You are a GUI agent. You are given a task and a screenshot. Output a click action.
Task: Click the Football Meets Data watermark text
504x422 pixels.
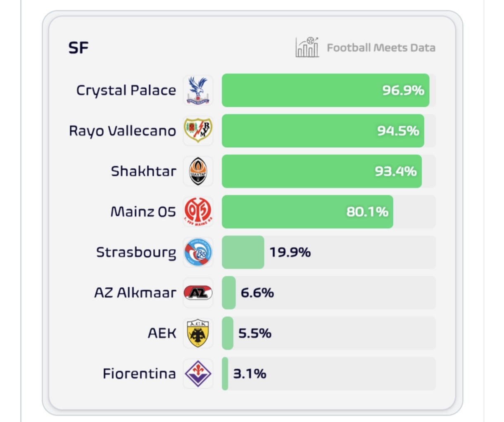click(381, 48)
